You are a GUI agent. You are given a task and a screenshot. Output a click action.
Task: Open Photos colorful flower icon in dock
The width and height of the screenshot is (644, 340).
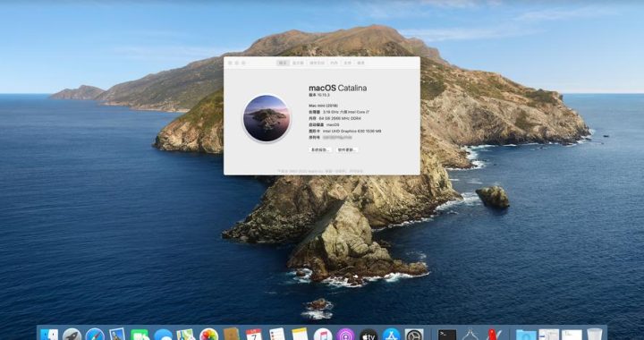(208, 335)
